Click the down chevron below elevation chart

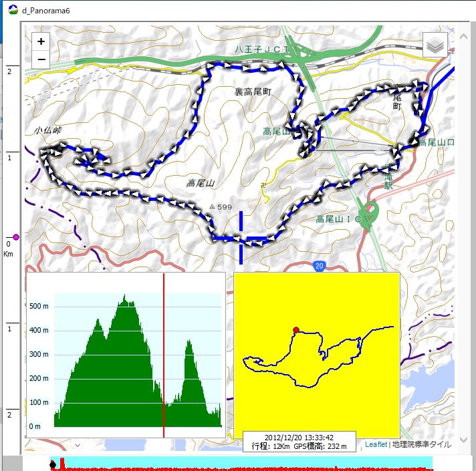(x=78, y=444)
